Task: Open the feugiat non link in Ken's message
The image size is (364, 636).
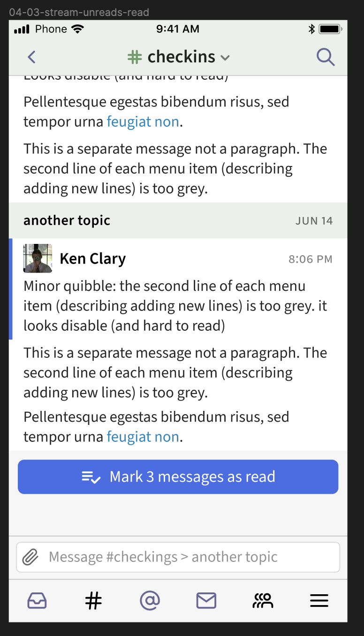Action: (x=143, y=437)
